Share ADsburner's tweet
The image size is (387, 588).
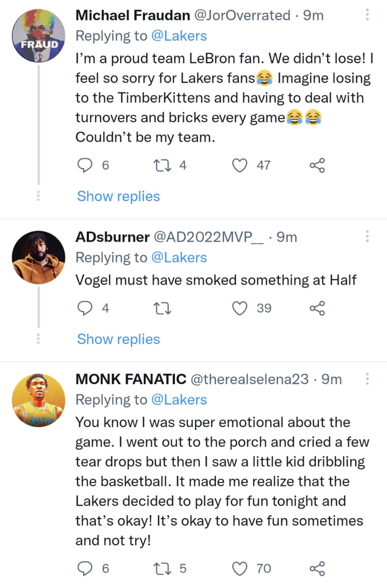[x=317, y=308]
